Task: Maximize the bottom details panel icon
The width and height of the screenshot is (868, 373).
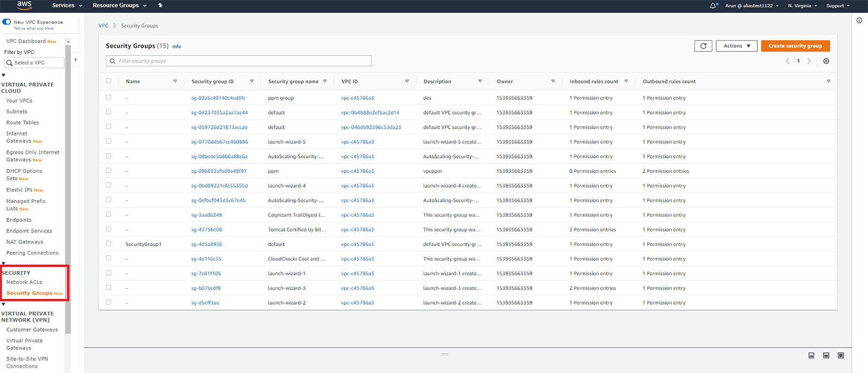Action: tap(840, 356)
